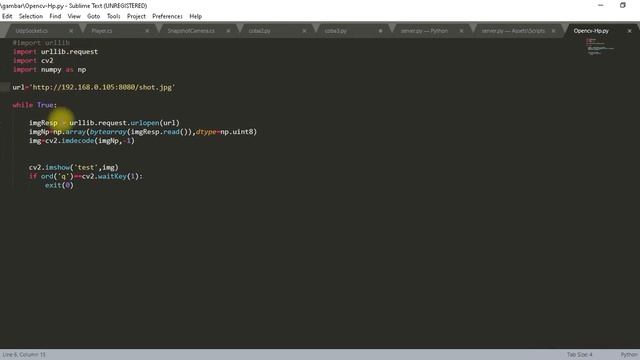Click the 'import cv2' line
Screen dimensions: 640x360
[33, 60]
